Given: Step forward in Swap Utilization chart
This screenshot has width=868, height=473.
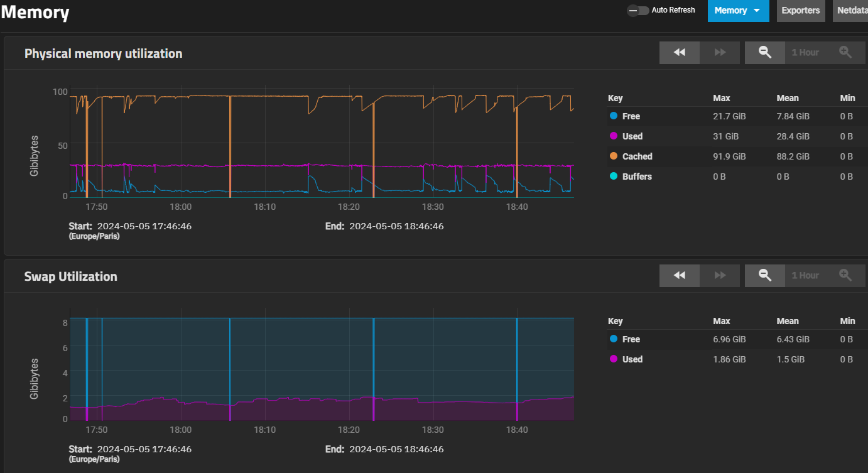Looking at the screenshot, I should [720, 276].
